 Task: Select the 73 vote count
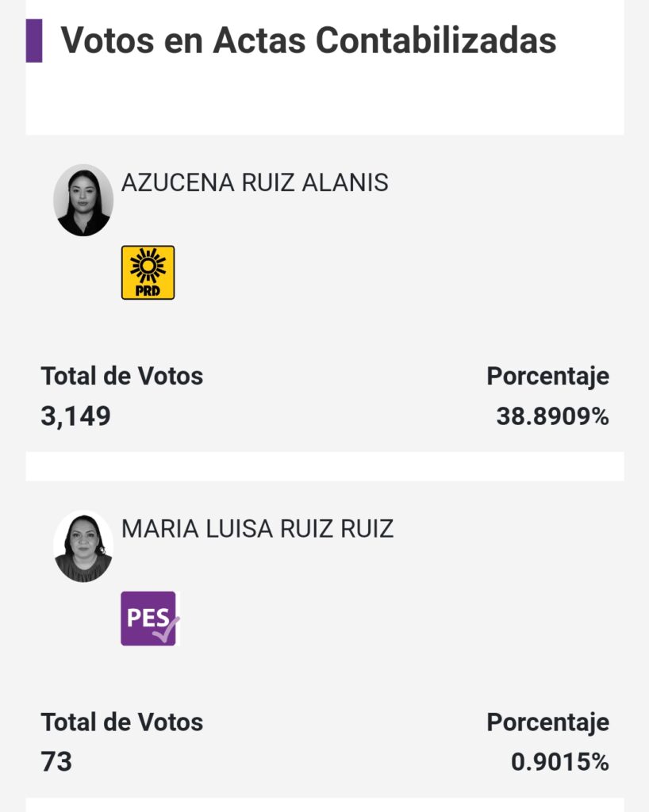pyautogui.click(x=56, y=762)
